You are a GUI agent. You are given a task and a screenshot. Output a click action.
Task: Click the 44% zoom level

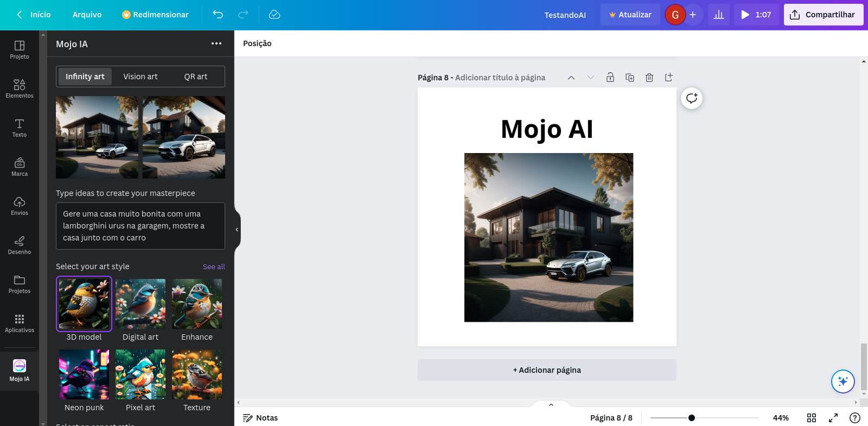(x=781, y=418)
